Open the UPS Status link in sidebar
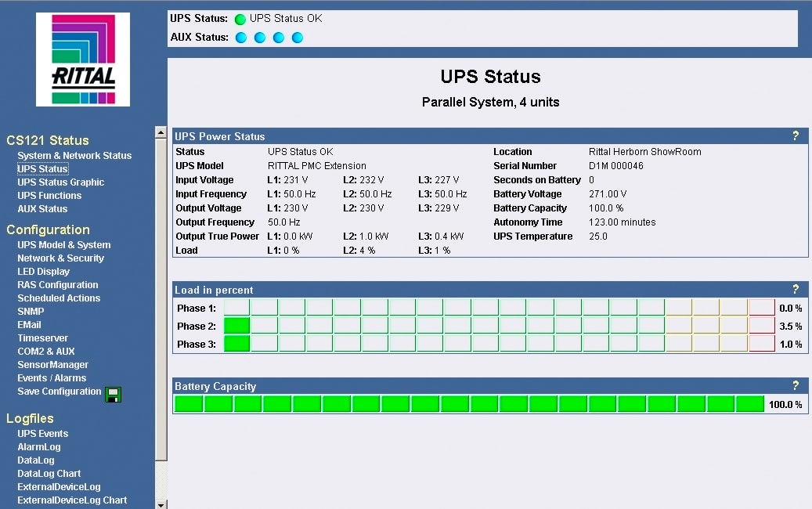This screenshot has width=812, height=509. pyautogui.click(x=42, y=169)
